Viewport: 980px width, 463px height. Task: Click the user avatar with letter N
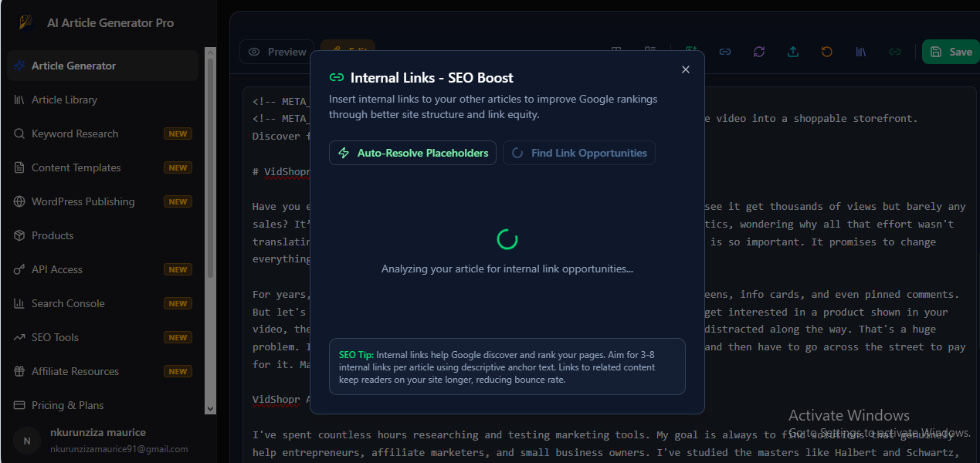(x=27, y=441)
